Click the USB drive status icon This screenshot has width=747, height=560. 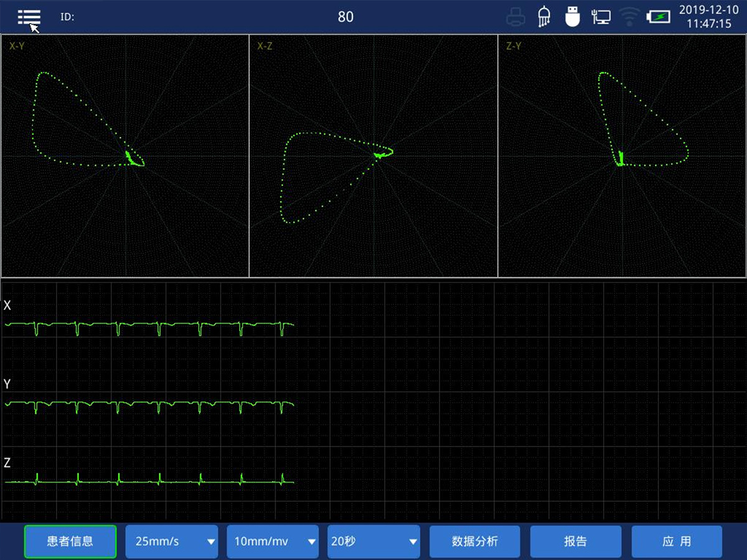[x=572, y=17]
